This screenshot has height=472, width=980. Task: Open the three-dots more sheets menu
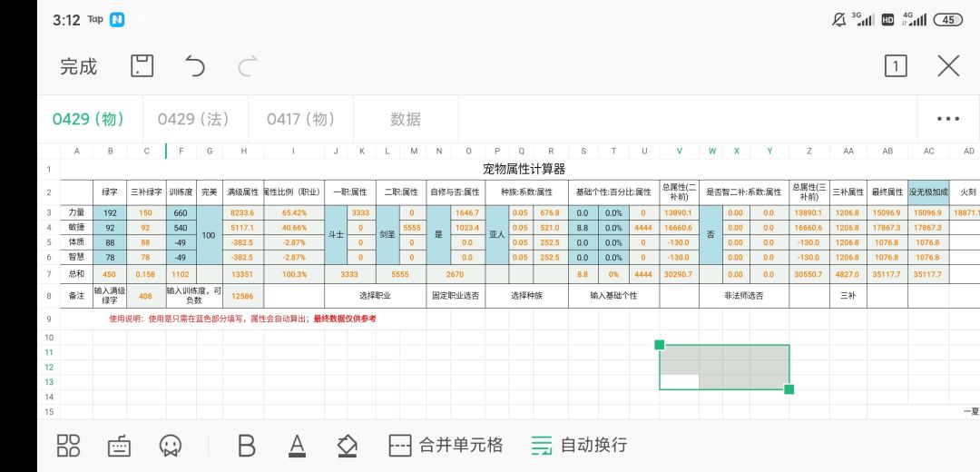948,119
